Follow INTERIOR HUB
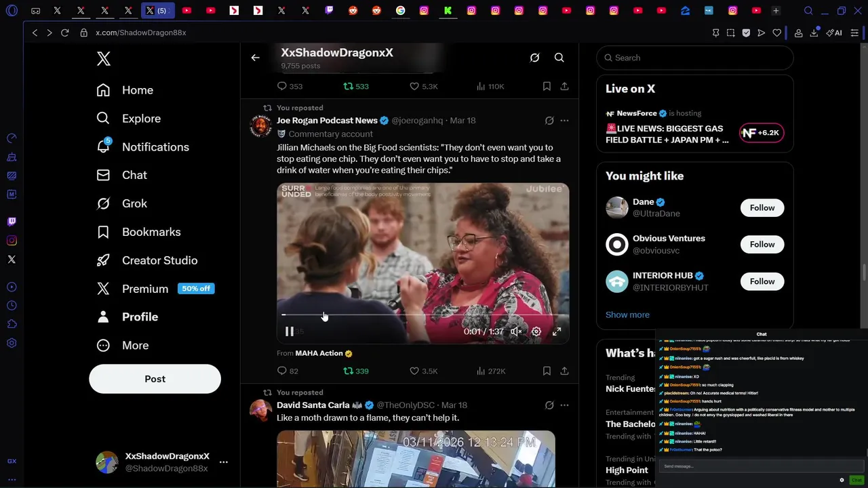Image resolution: width=868 pixels, height=488 pixels. [762, 281]
